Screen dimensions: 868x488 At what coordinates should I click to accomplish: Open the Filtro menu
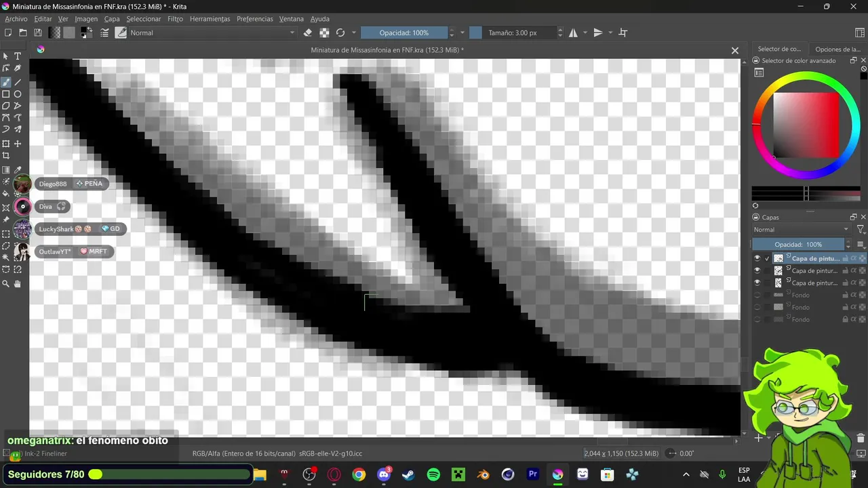(x=175, y=19)
